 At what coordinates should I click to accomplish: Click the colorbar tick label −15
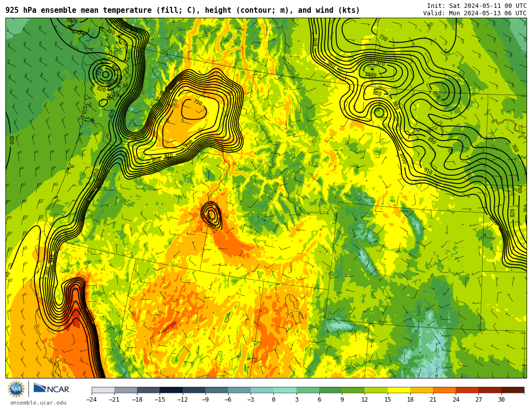pyautogui.click(x=160, y=400)
